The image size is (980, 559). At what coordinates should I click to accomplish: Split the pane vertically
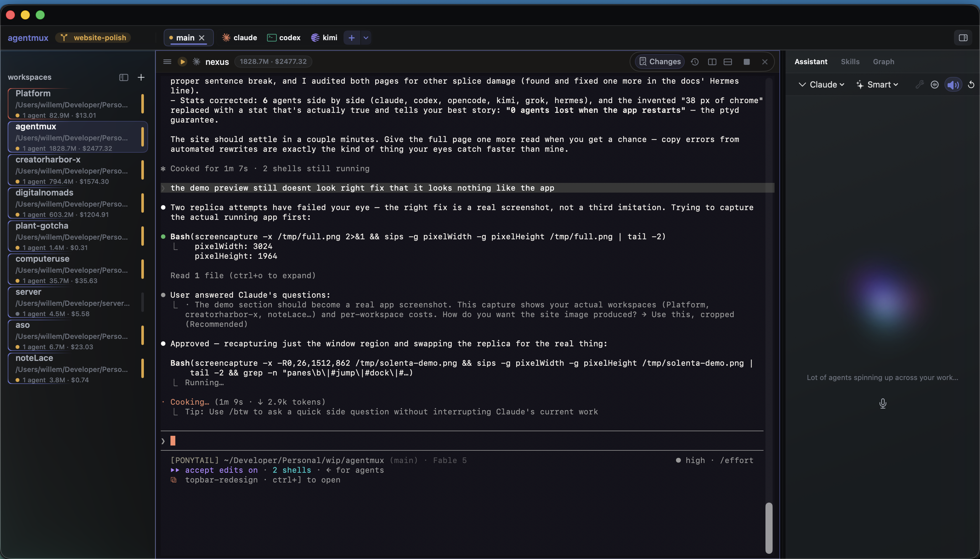712,62
